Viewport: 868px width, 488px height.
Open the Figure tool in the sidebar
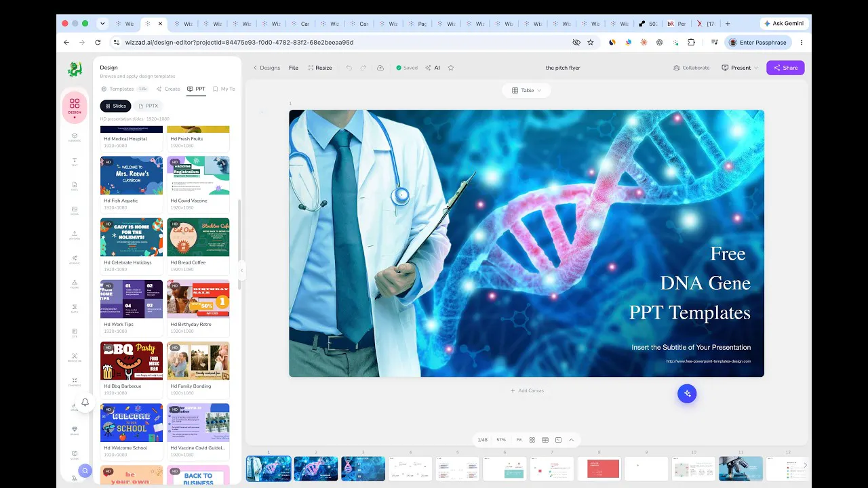75,284
